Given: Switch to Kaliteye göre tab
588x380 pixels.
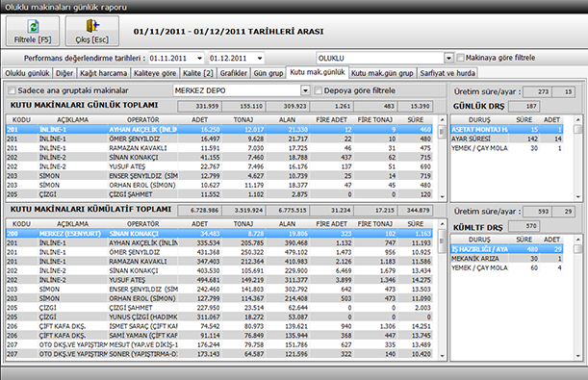Looking at the screenshot, I should coord(155,73).
